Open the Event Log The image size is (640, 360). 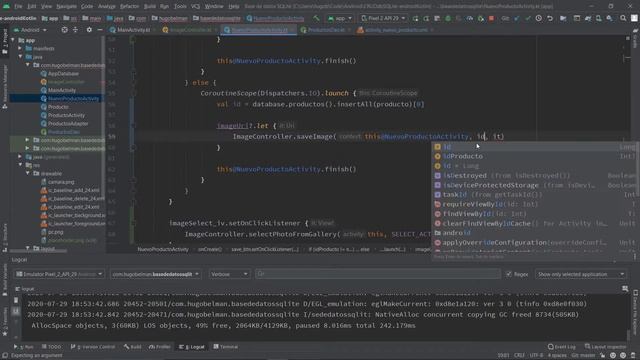pos(562,347)
